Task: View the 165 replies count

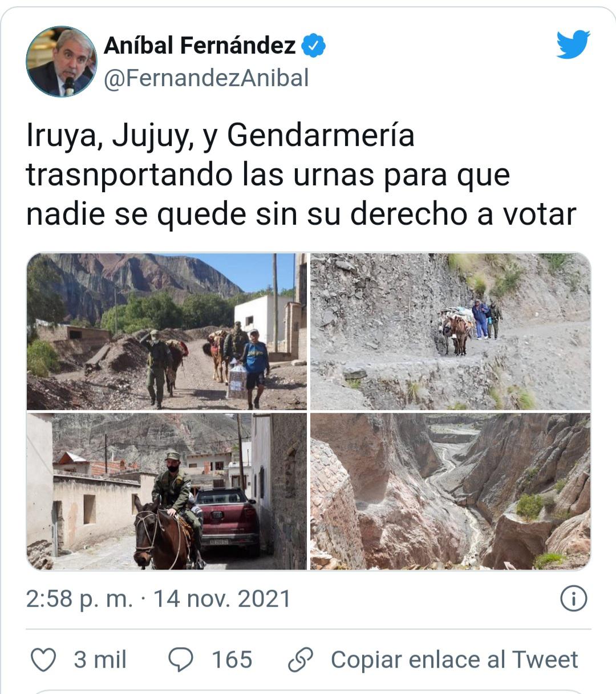Action: pyautogui.click(x=232, y=660)
